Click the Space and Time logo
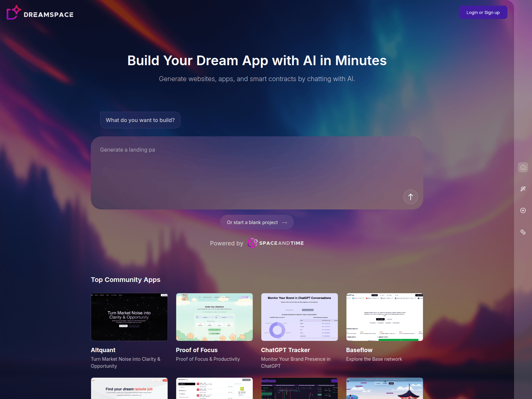Viewport: 532px width, 399px height. pyautogui.click(x=276, y=243)
